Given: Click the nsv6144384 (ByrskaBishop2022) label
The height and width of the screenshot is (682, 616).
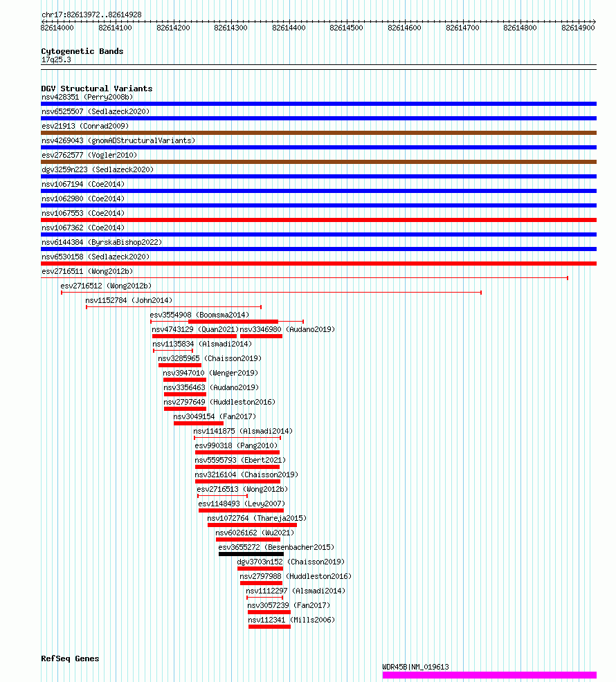Looking at the screenshot, I should (102, 242).
